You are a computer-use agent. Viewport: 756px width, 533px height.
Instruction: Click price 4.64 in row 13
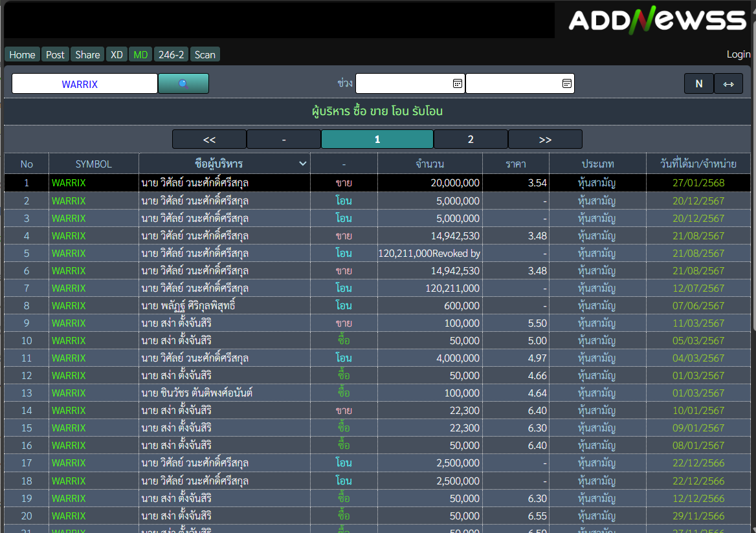537,393
